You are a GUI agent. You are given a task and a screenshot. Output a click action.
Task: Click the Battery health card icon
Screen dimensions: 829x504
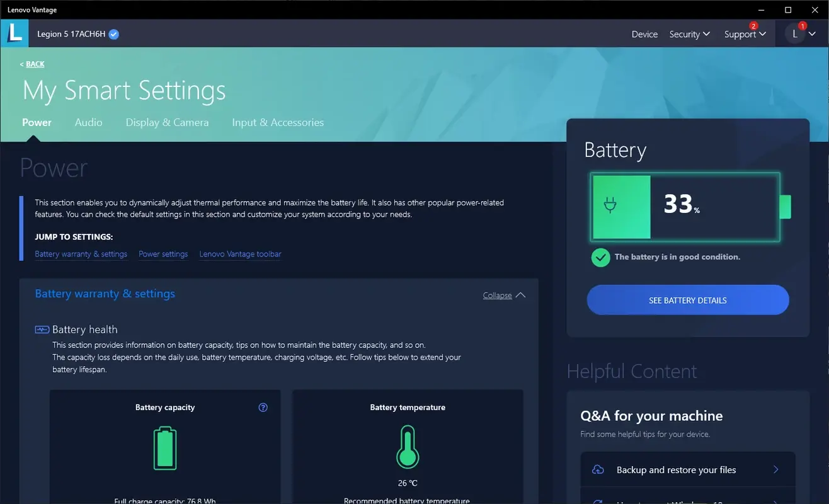click(x=42, y=329)
